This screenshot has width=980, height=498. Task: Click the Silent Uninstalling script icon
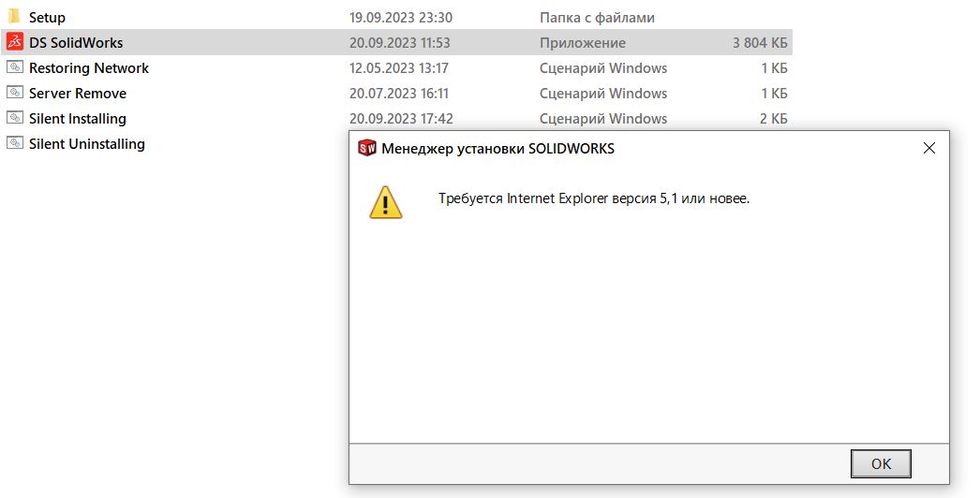click(15, 143)
